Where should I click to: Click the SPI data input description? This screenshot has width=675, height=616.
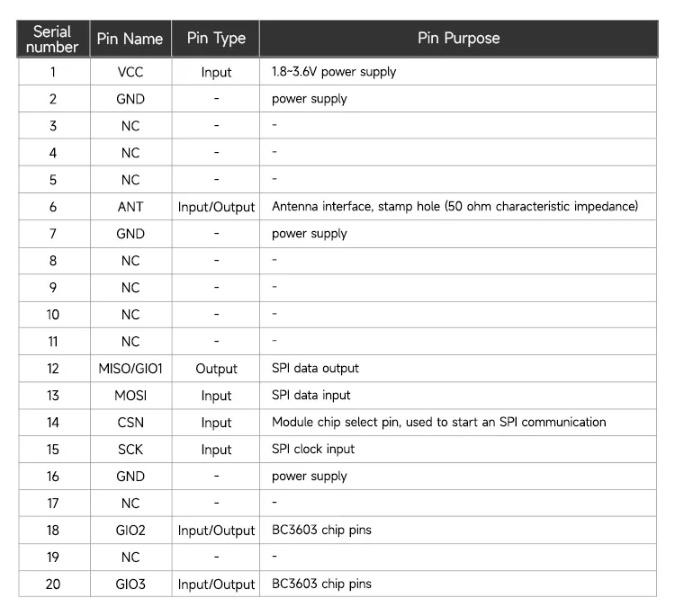[311, 396]
